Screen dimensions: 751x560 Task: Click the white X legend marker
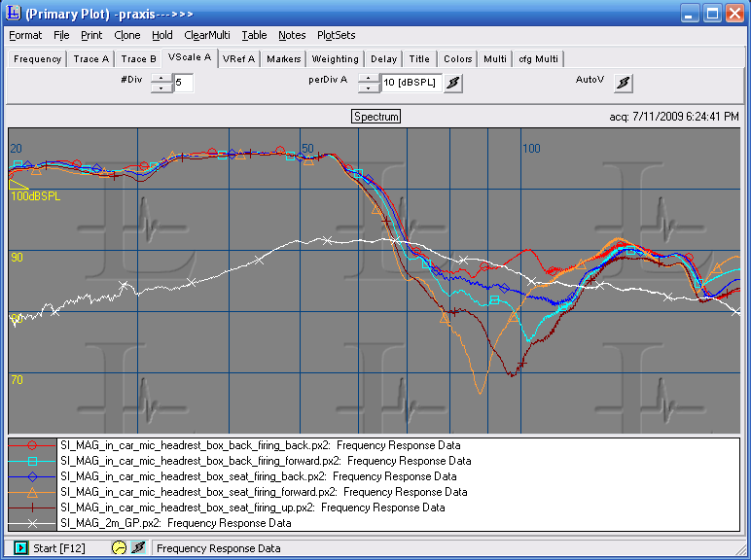pos(32,523)
